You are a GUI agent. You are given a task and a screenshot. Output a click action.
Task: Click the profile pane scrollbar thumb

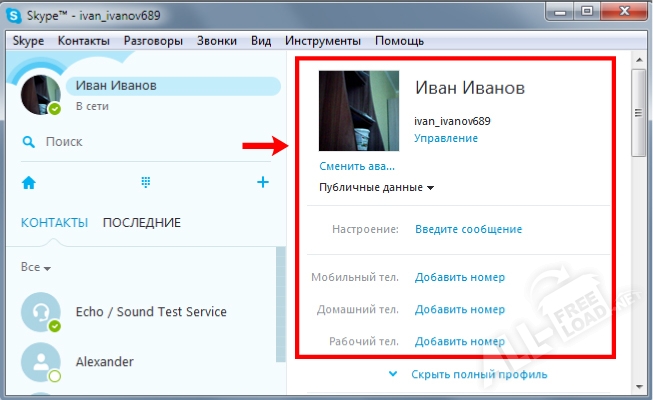pyautogui.click(x=638, y=113)
